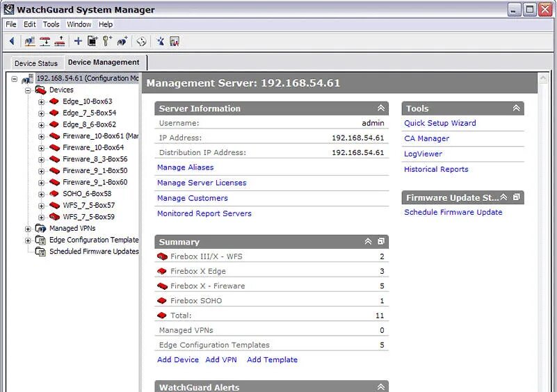Open the Tools menu
This screenshot has width=557, height=392.
point(51,24)
